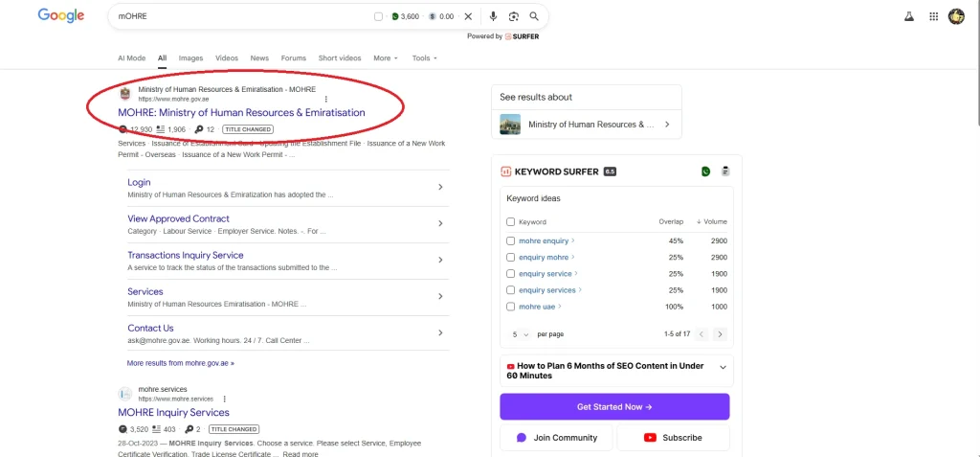Check the 'enquiry mohre' keyword box

[x=511, y=258]
